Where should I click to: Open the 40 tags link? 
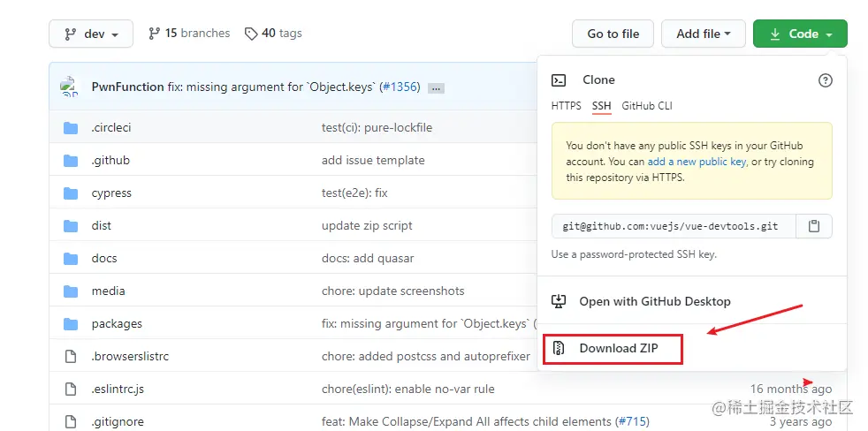tap(273, 34)
